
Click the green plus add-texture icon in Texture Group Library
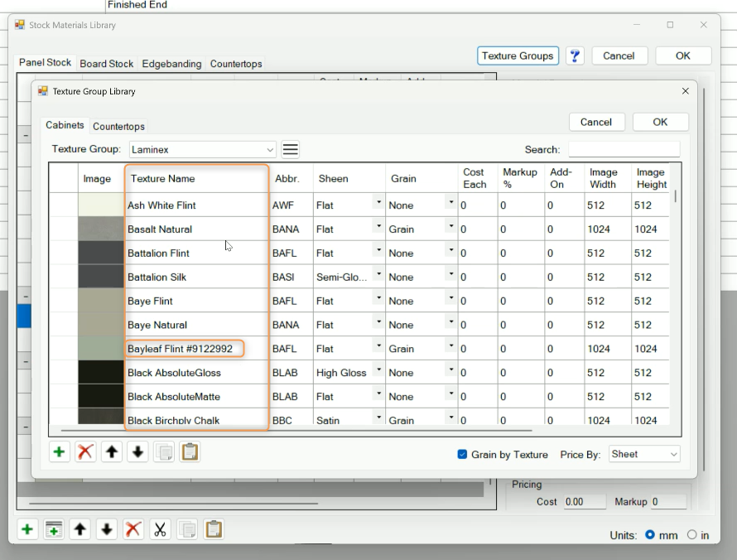60,452
